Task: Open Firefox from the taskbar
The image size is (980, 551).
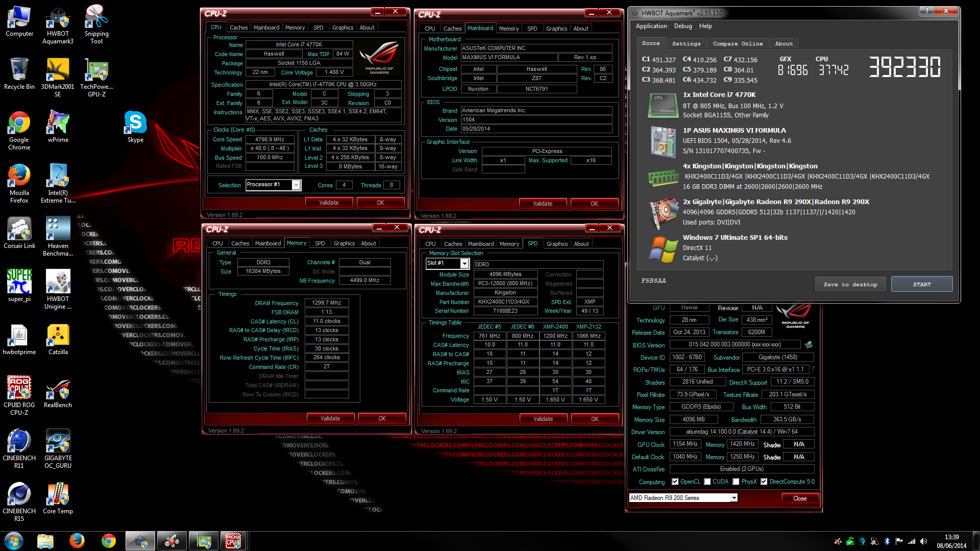Action: tap(77, 540)
